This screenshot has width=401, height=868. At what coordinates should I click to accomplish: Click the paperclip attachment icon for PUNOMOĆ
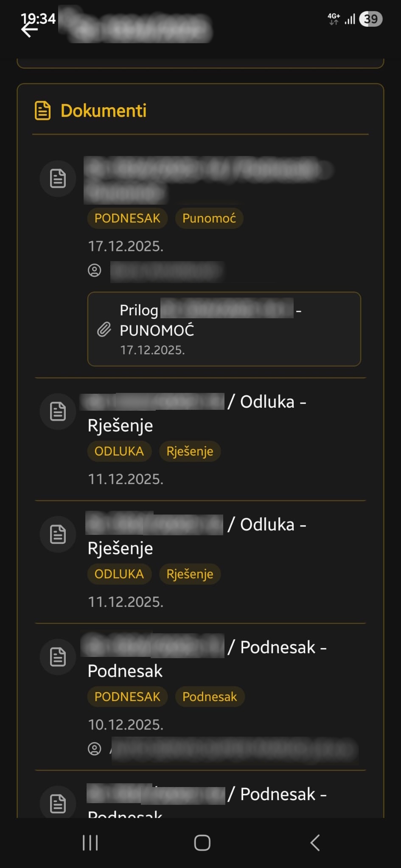tap(104, 329)
